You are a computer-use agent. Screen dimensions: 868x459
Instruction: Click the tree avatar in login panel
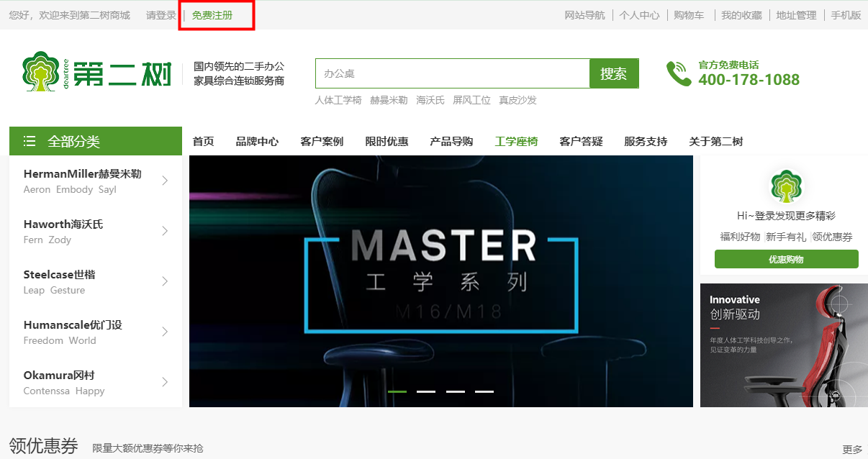pos(786,186)
